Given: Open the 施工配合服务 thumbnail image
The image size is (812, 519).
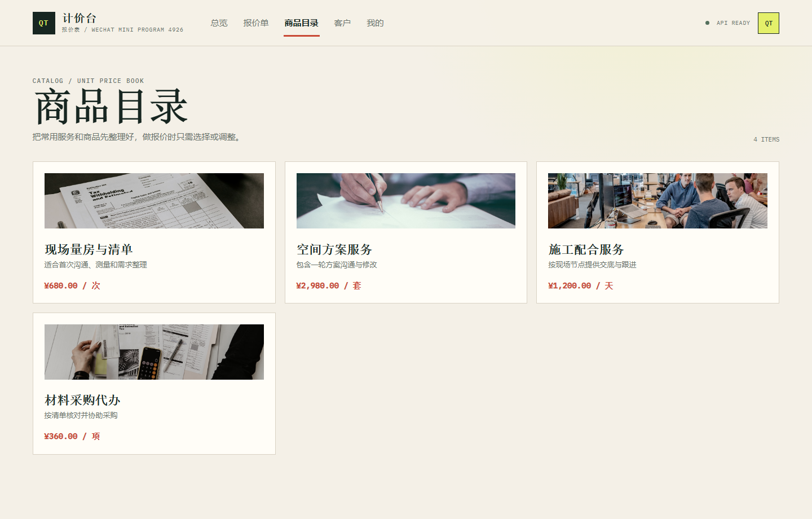Looking at the screenshot, I should [x=657, y=201].
